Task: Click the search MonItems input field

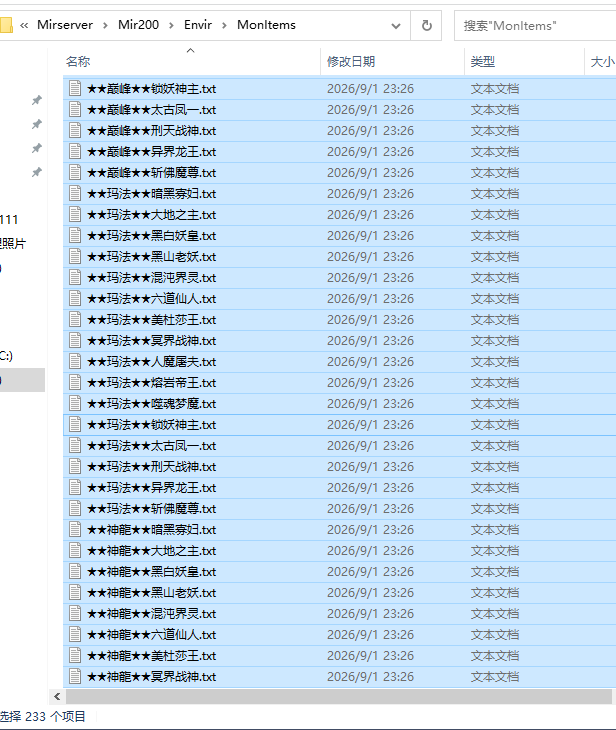Action: (x=535, y=26)
